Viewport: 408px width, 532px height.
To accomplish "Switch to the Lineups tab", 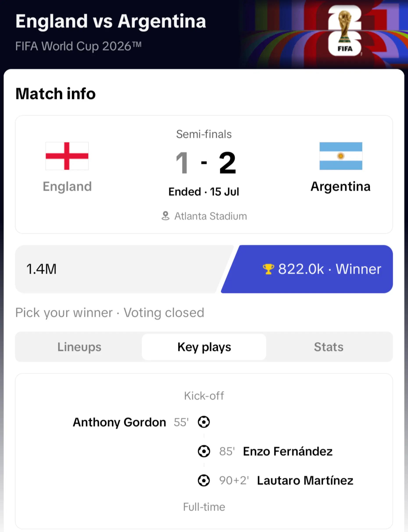I will coord(79,347).
